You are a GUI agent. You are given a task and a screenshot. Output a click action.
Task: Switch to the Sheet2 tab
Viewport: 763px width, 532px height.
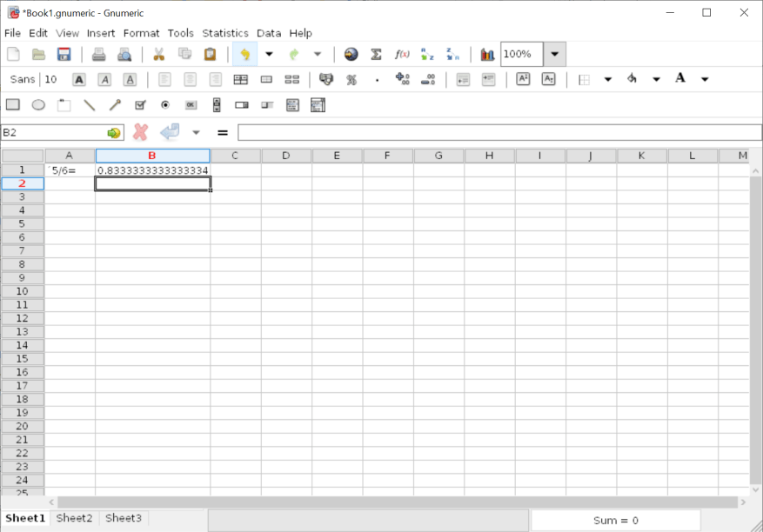pyautogui.click(x=74, y=518)
